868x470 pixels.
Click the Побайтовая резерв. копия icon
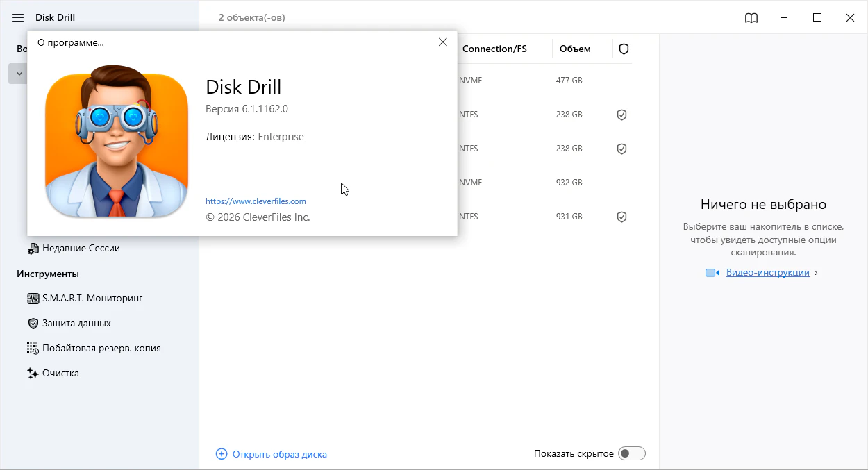point(33,349)
